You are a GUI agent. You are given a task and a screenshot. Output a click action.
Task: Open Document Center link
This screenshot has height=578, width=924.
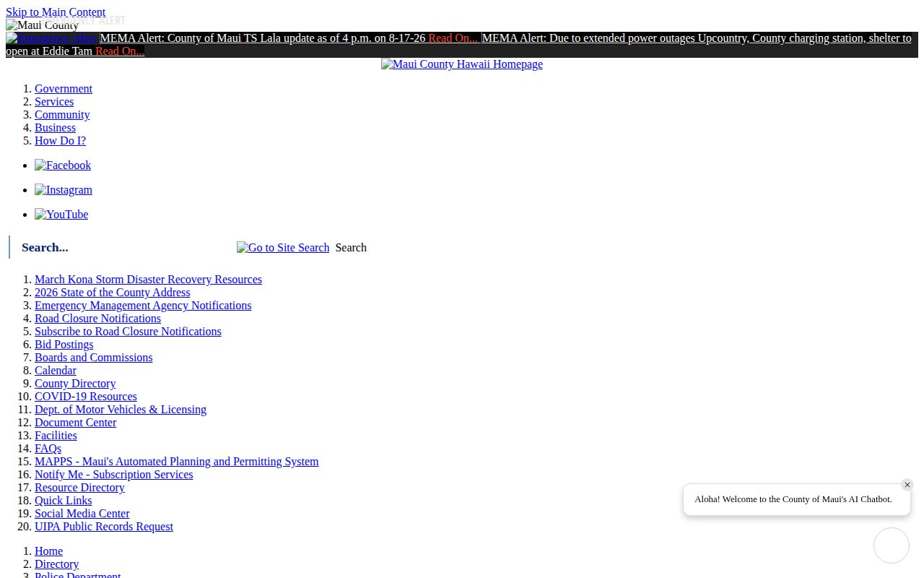pos(75,423)
